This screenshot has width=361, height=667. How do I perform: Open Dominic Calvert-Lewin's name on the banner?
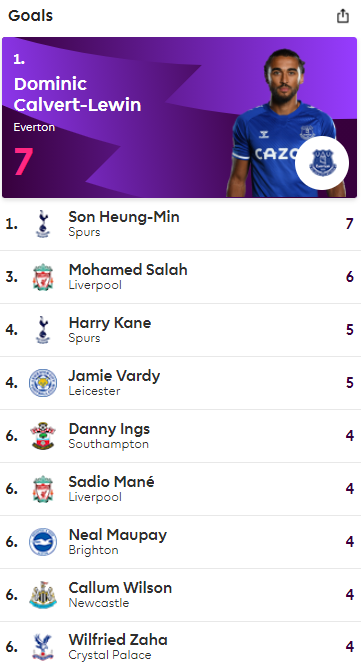77,94
